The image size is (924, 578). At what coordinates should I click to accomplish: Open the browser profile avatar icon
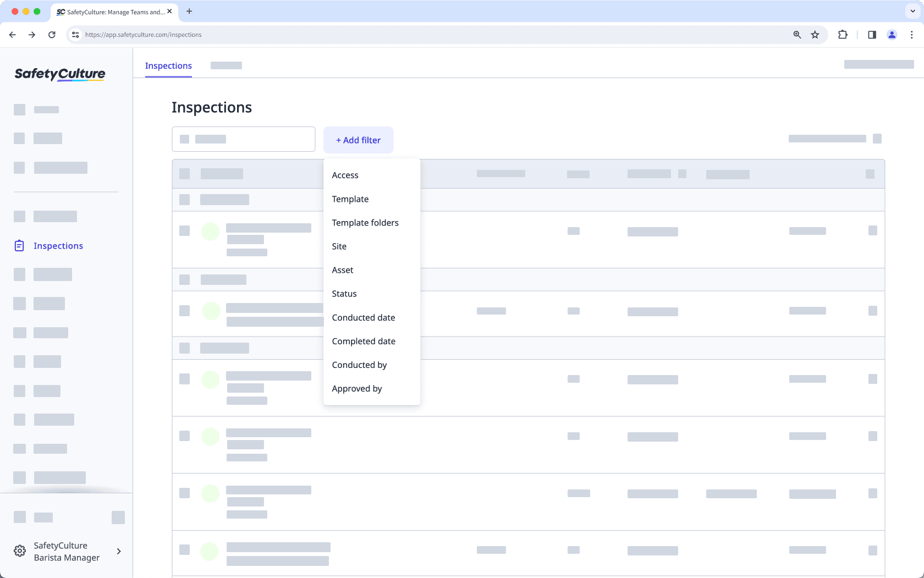[892, 34]
